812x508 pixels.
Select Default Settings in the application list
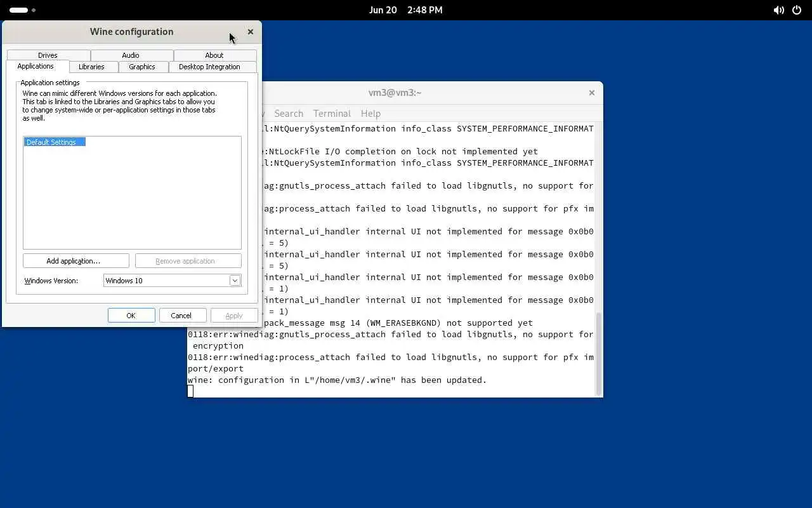55,142
